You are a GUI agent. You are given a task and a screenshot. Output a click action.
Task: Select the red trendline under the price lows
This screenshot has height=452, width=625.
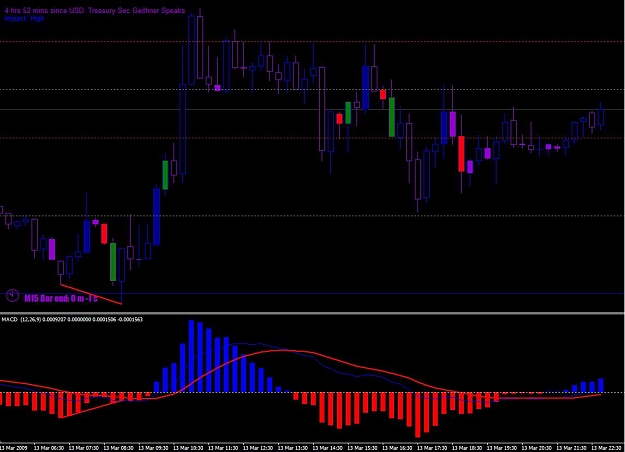[91, 294]
